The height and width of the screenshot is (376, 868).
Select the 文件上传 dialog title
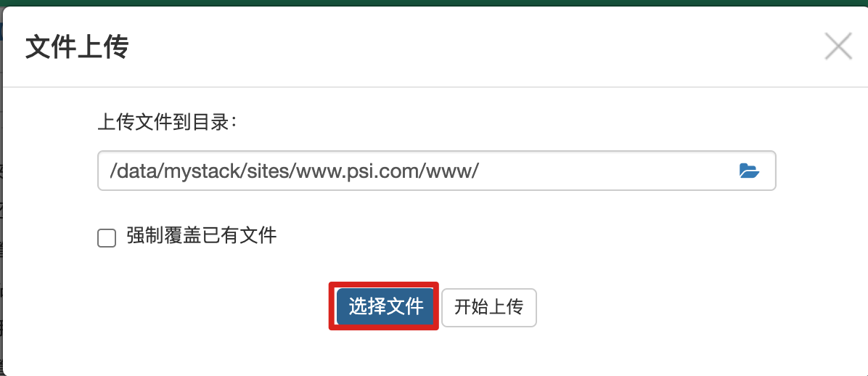coord(77,47)
